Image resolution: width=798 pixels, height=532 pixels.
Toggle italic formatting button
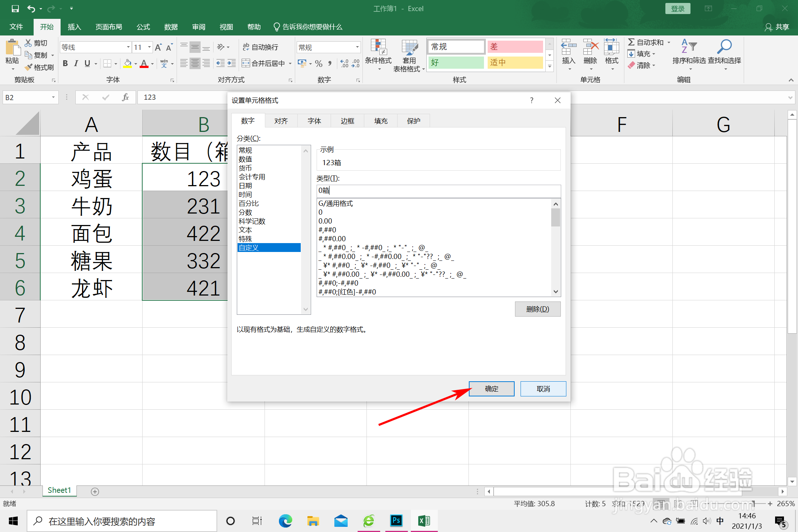tap(76, 64)
